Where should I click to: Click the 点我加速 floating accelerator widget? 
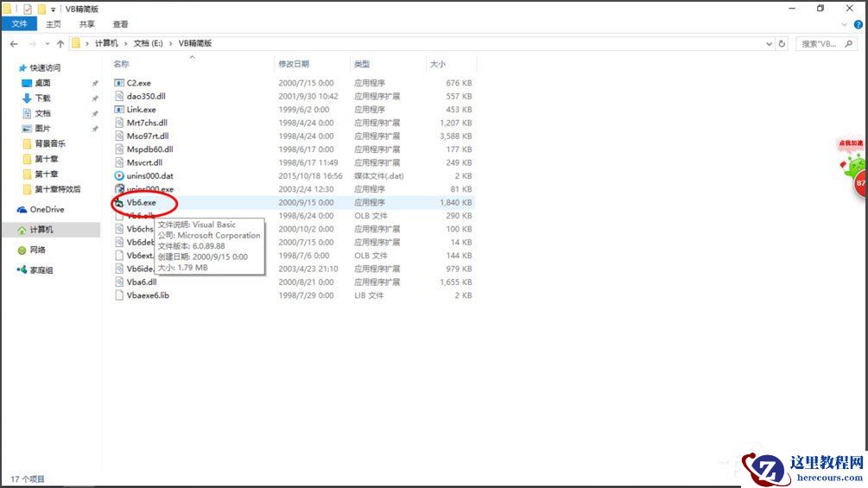click(853, 167)
